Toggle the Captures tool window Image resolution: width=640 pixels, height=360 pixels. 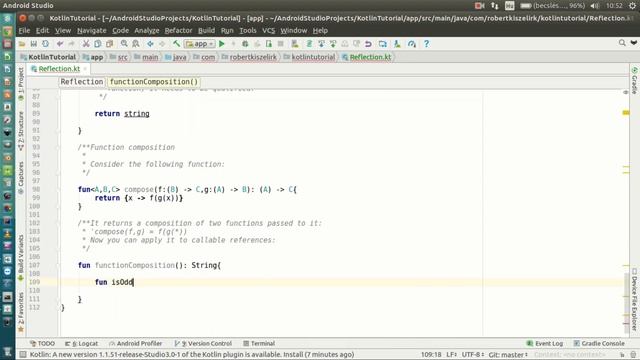[21, 178]
